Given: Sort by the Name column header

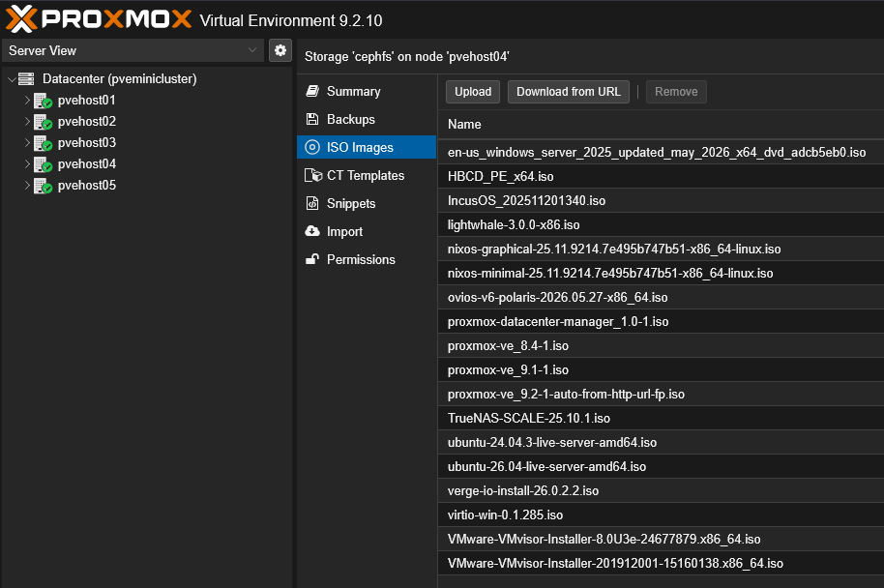Looking at the screenshot, I should pyautogui.click(x=661, y=124).
